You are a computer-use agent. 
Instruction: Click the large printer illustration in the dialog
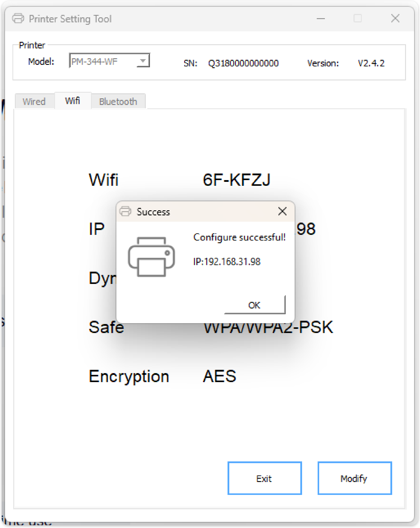point(151,257)
